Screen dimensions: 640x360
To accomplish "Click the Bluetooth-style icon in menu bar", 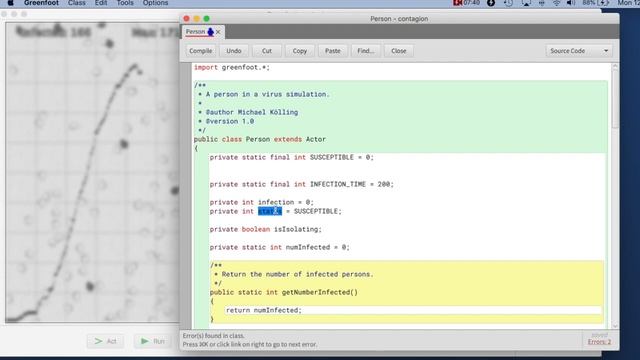I will (x=542, y=3).
